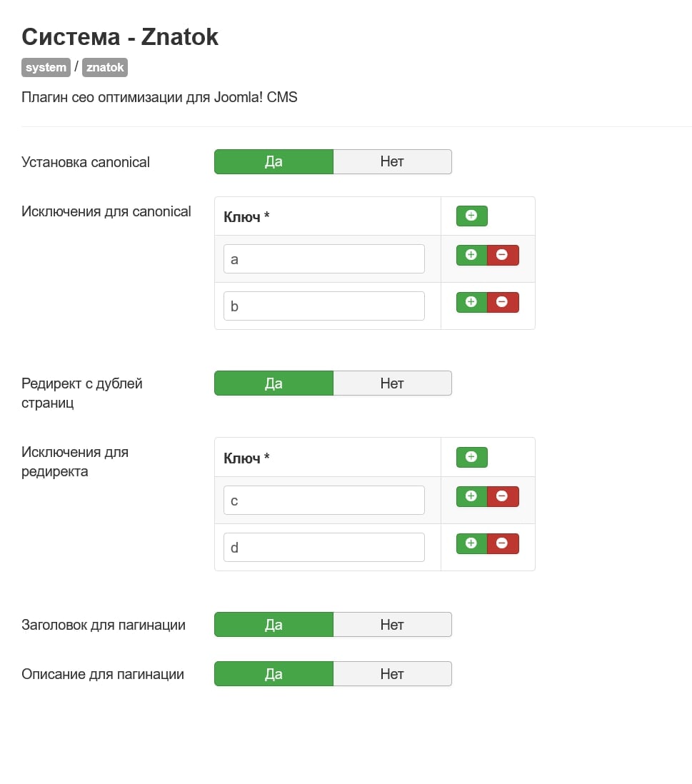Image resolution: width=692 pixels, height=784 pixels.
Task: Set 'Установка canonical' to Нет
Action: [392, 161]
